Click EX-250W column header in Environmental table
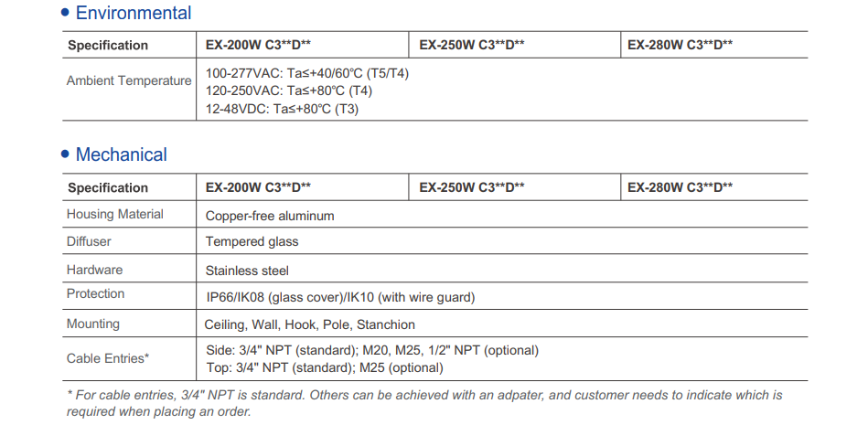Image resolution: width=868 pixels, height=425 pixels. (471, 45)
